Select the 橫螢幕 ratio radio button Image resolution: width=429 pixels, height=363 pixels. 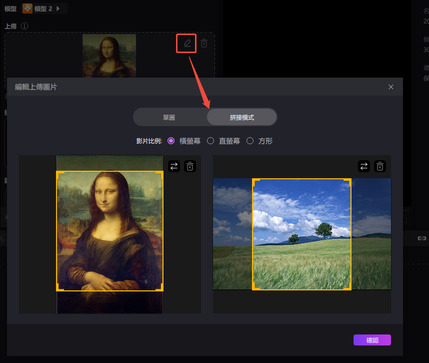(x=171, y=141)
